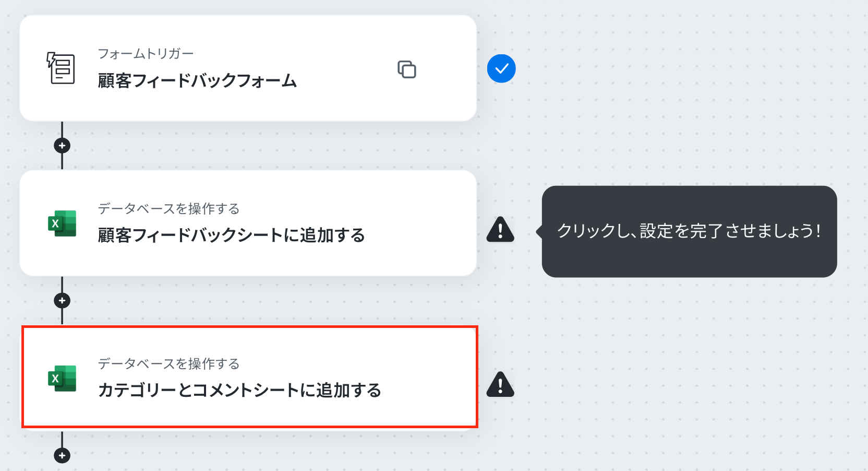Click the form trigger document icon
Image resolution: width=868 pixels, height=471 pixels.
[x=61, y=68]
